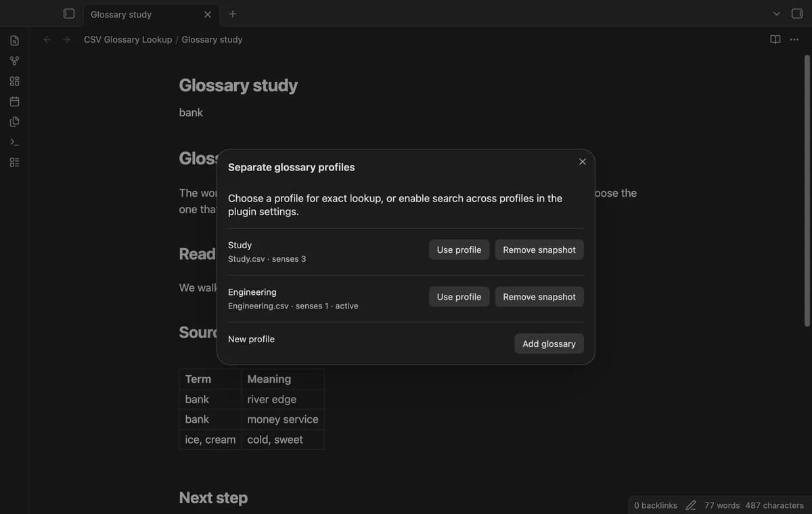Image resolution: width=812 pixels, height=514 pixels.
Task: Click the Term table header
Action: pyautogui.click(x=210, y=379)
